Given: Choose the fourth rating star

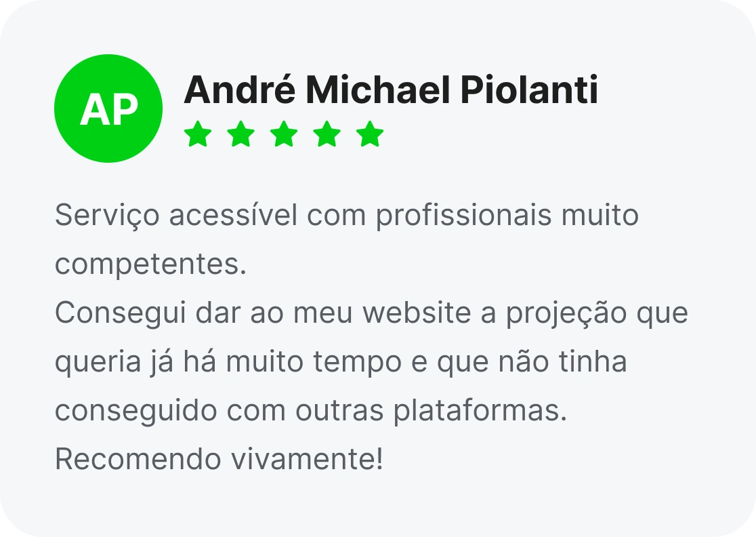Looking at the screenshot, I should point(327,134).
